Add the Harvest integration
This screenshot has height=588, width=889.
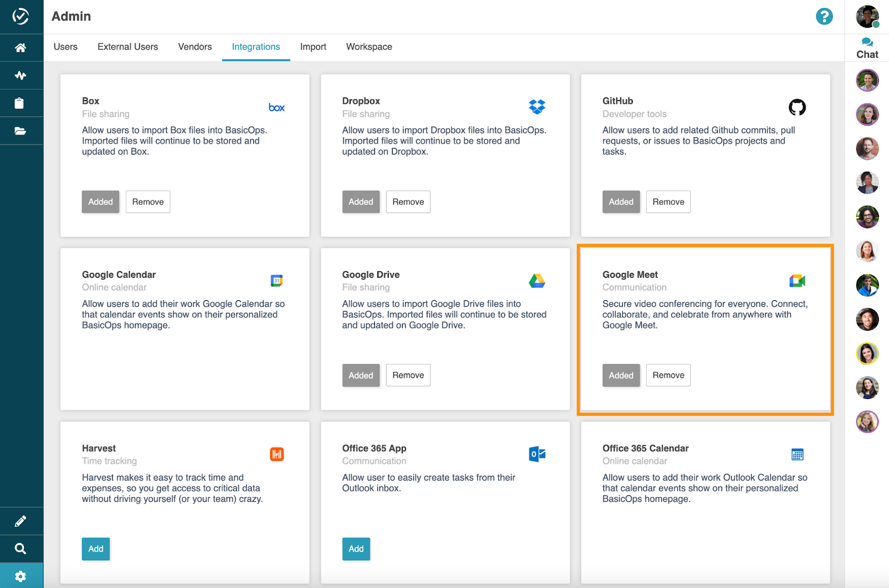pos(96,549)
